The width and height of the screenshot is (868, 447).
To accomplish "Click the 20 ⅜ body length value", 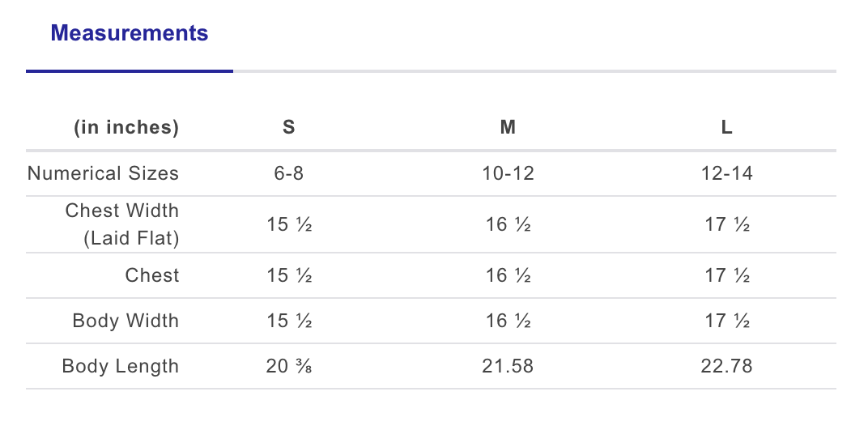I will [288, 366].
